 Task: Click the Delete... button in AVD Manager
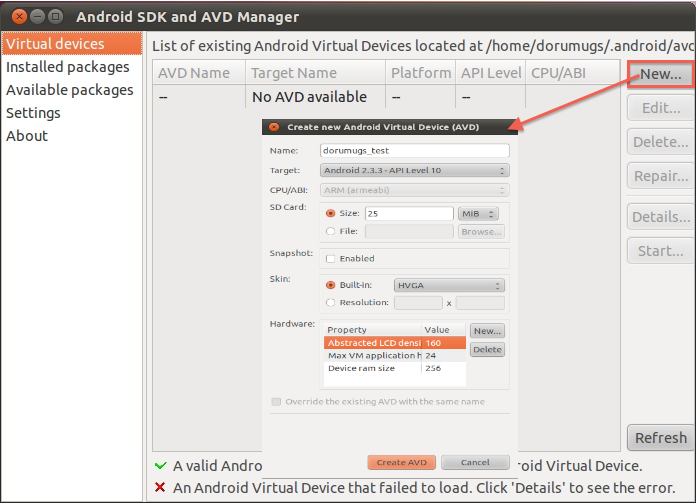(x=661, y=142)
